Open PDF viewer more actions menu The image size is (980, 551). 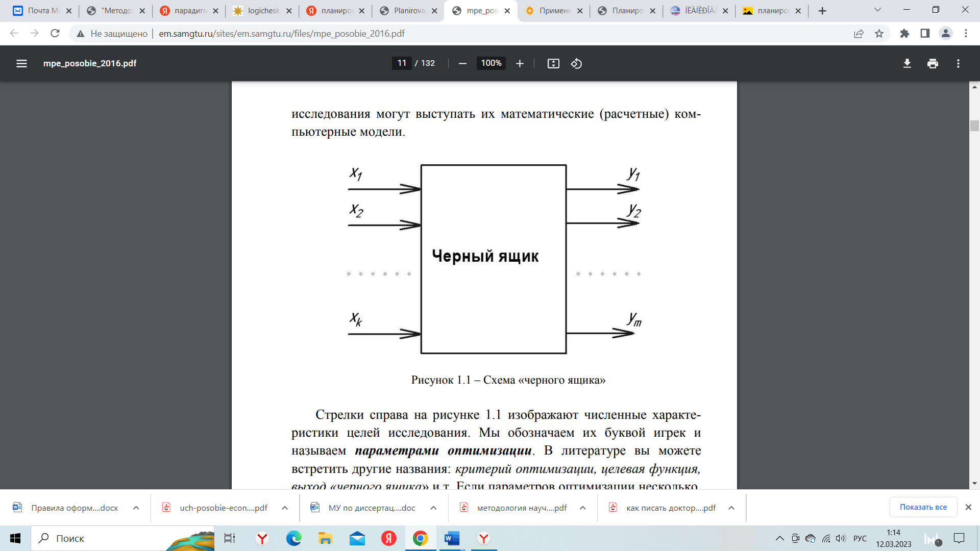tap(958, 63)
